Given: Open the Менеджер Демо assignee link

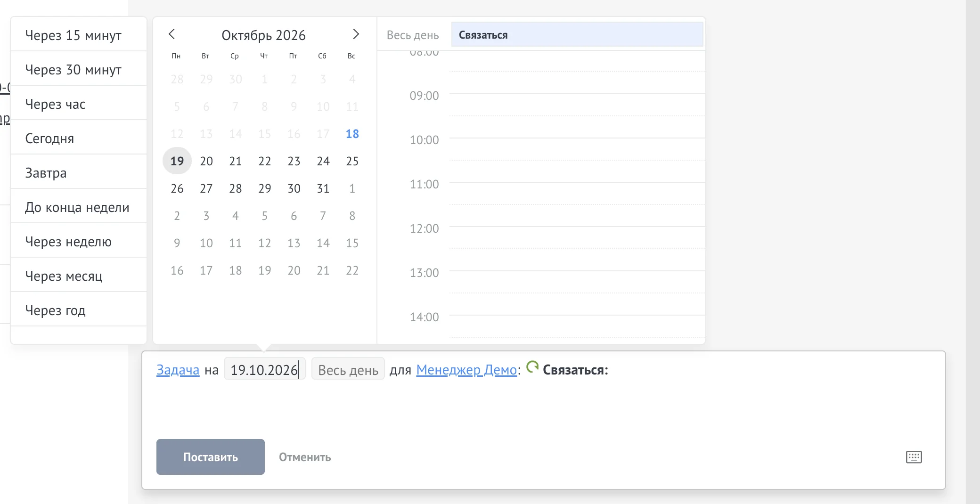Looking at the screenshot, I should pos(466,370).
